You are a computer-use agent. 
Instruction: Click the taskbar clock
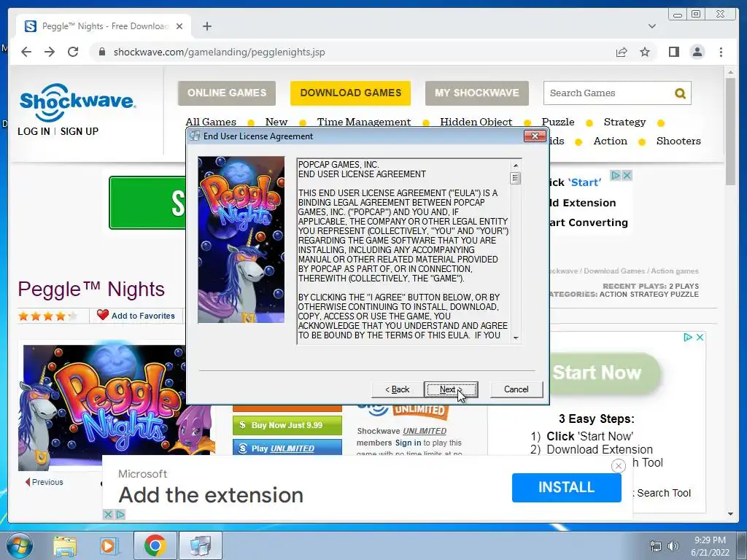tap(710, 546)
